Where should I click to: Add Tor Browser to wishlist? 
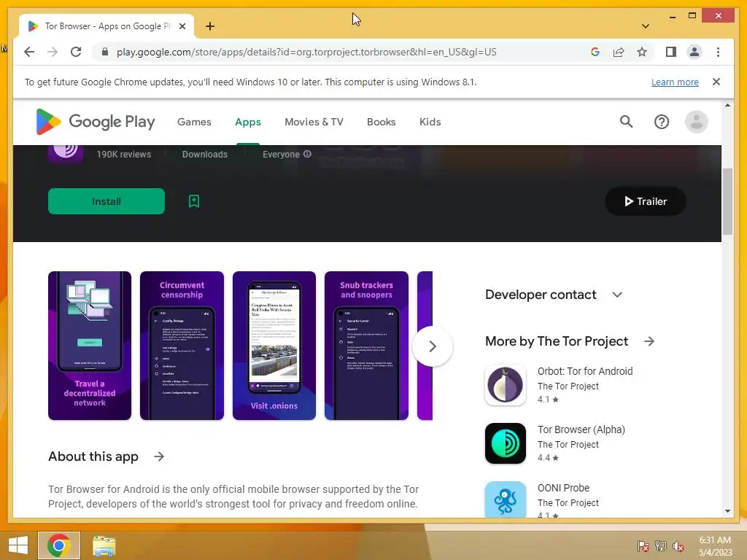[x=194, y=201]
